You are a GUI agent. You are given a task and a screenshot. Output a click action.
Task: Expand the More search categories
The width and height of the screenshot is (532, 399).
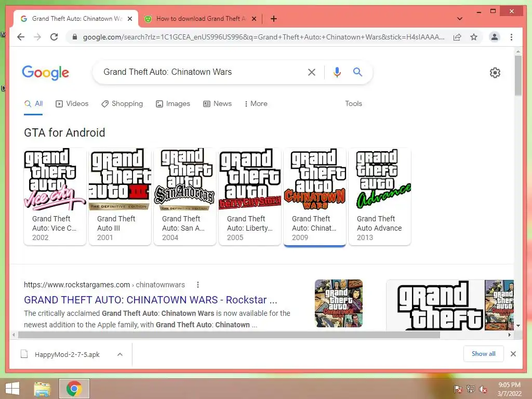pyautogui.click(x=256, y=104)
